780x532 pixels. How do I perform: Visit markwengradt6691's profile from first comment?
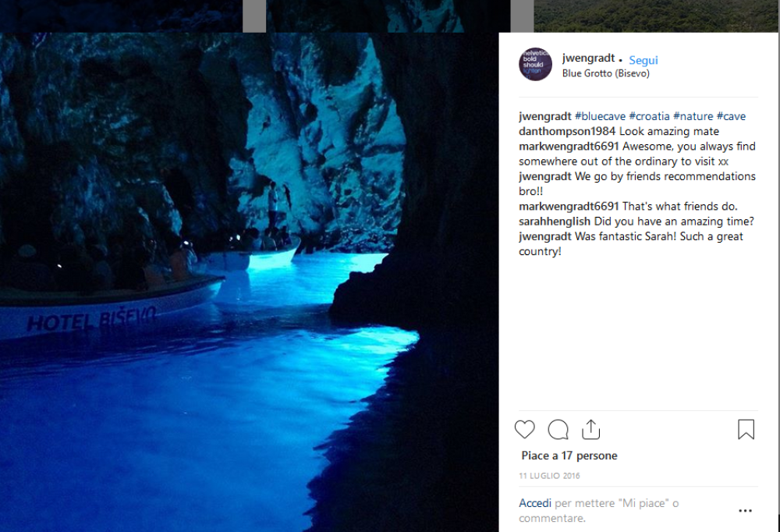point(569,146)
